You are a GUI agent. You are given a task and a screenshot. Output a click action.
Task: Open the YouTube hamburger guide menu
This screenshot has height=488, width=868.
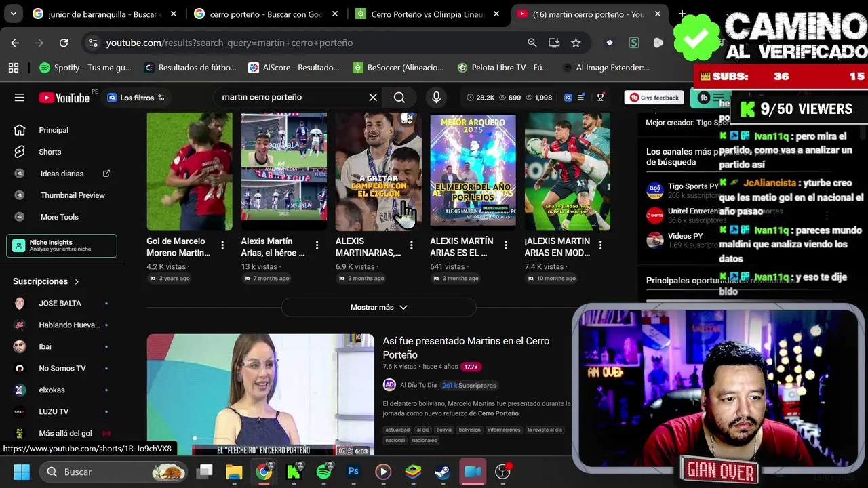coord(20,98)
